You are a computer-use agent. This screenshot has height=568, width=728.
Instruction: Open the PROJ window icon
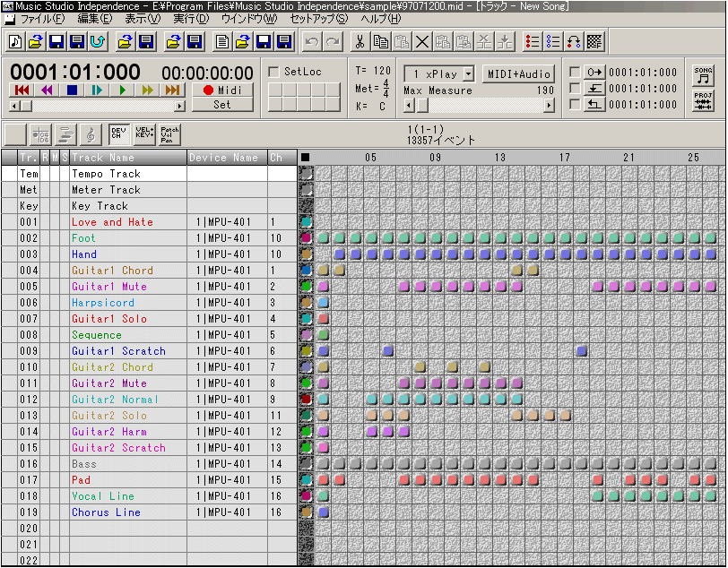[x=704, y=101]
